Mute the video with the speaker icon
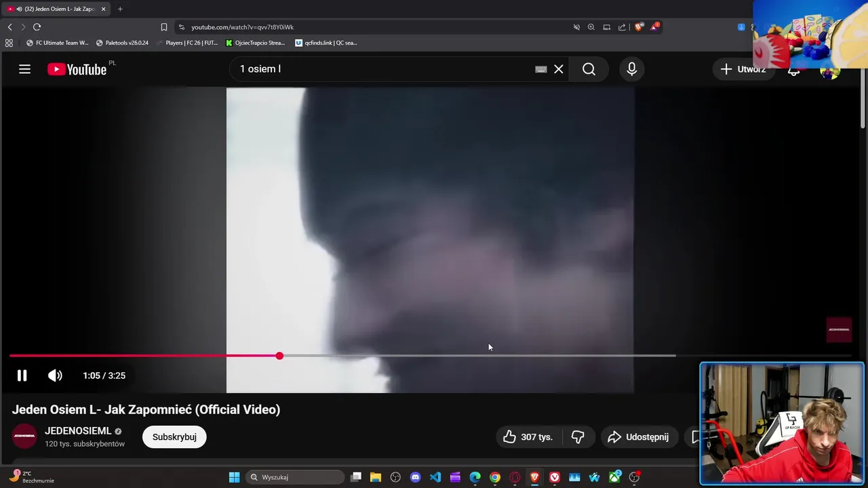 pos(55,375)
